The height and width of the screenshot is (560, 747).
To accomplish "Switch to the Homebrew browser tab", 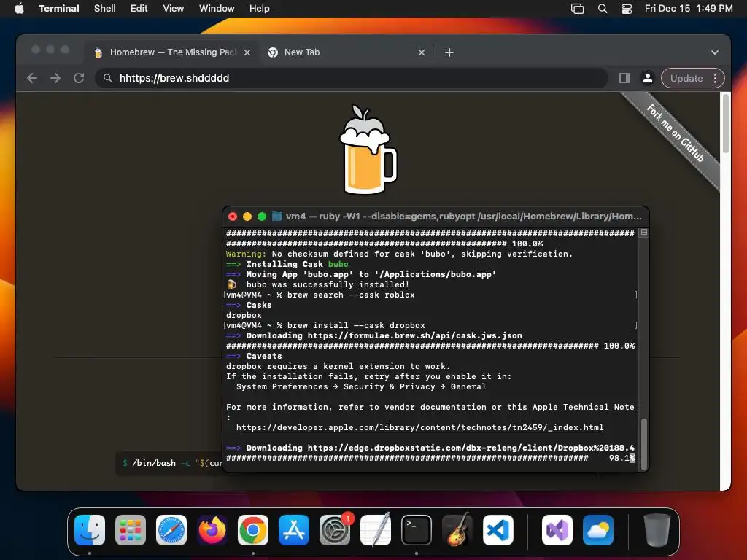I will click(171, 52).
